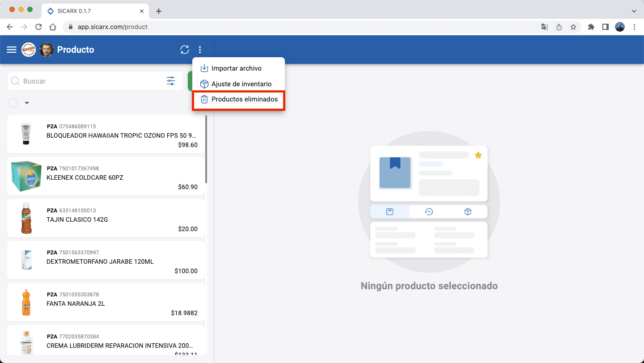Expand the selection arrow beside the select-all checkbox
Image resolution: width=644 pixels, height=363 pixels.
pyautogui.click(x=26, y=103)
